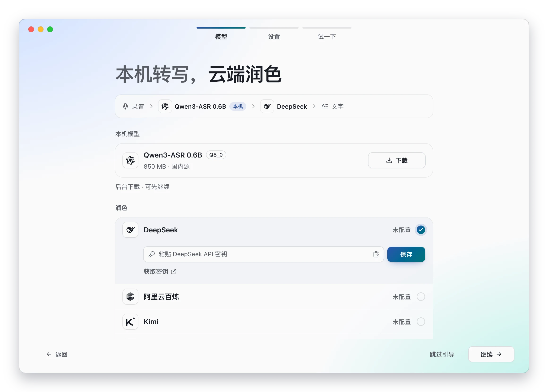Click the Kimi provider name
Image resolution: width=548 pixels, height=392 pixels.
pos(151,322)
